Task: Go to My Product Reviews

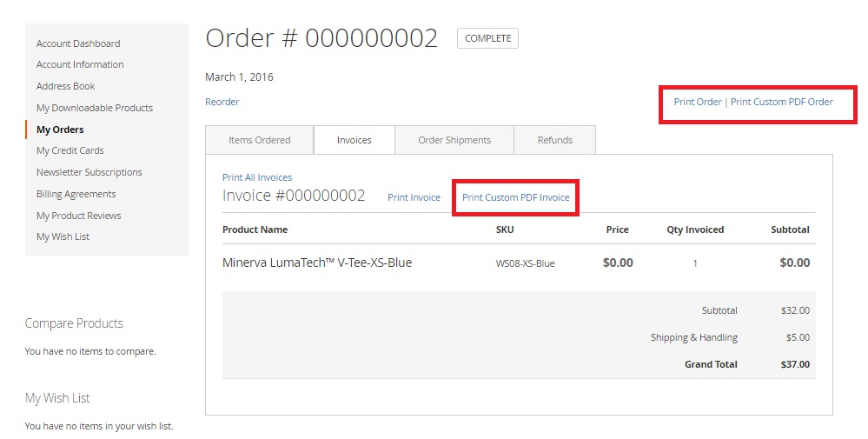Action: [79, 216]
